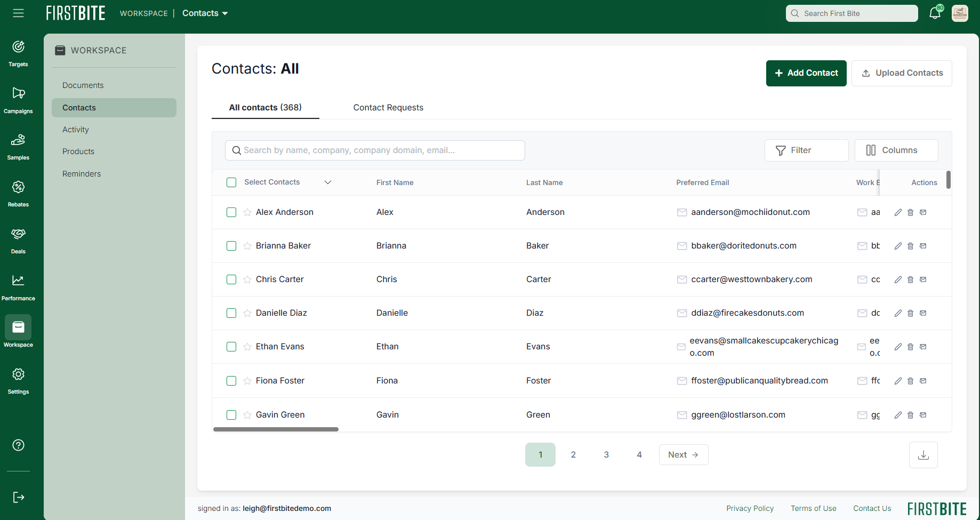Go to Campaigns section

point(18,100)
